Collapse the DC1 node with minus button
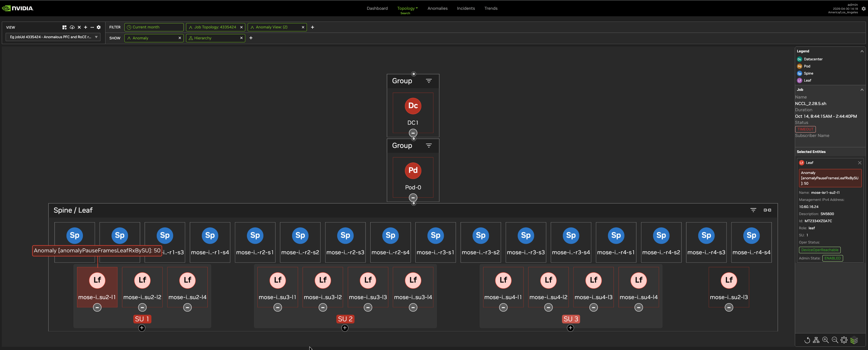The height and width of the screenshot is (350, 868). 413,133
